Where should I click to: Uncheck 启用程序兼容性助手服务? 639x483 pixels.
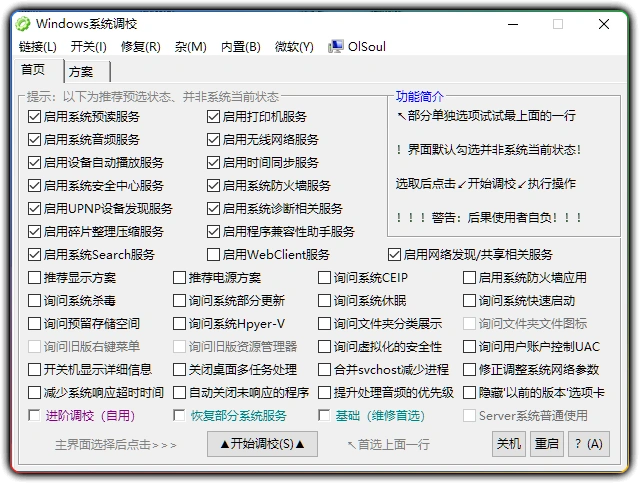tap(213, 232)
